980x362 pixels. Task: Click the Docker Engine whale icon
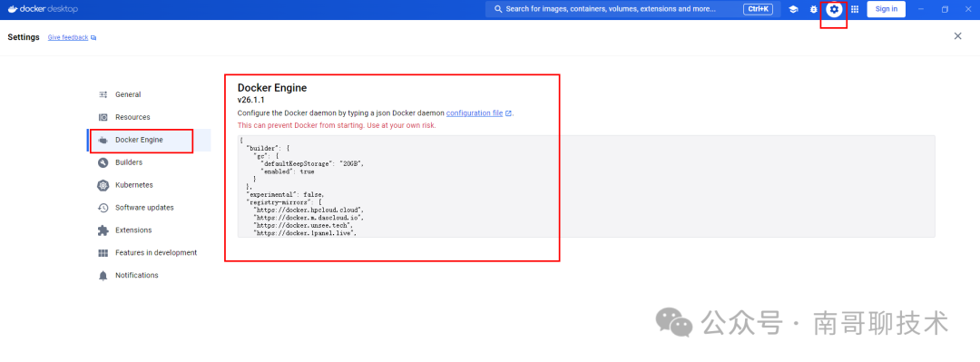[x=103, y=140]
